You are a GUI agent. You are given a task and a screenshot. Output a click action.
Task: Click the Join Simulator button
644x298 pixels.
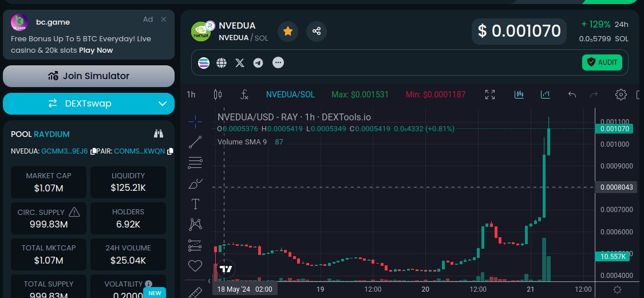(x=89, y=76)
